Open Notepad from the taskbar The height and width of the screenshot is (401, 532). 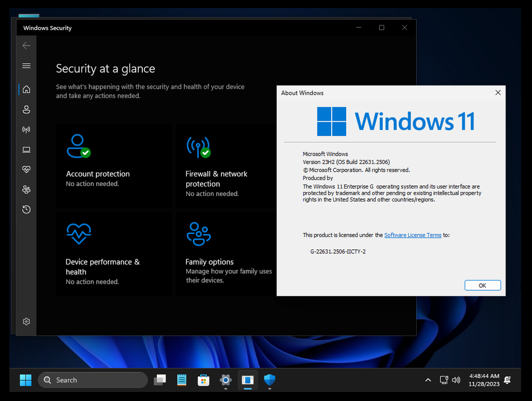pos(182,380)
